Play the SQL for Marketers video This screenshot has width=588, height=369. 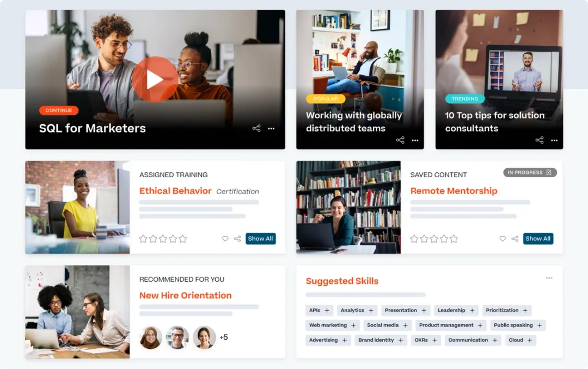tap(155, 79)
